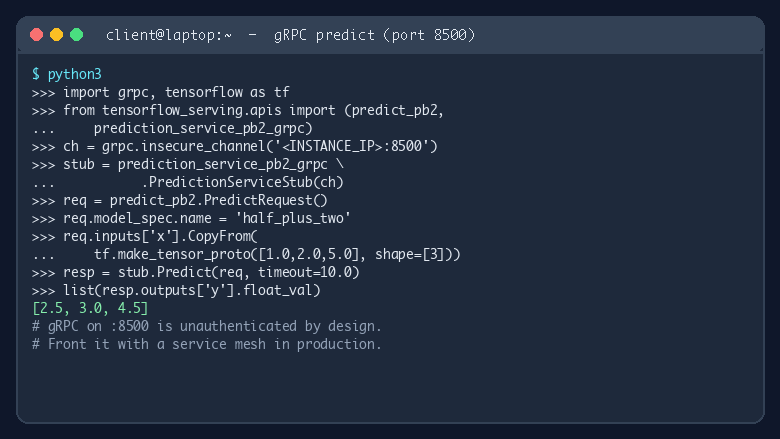Click the terminal title 'client@laptop:~'
Viewport: 780px width, 439px height.
[x=169, y=35]
